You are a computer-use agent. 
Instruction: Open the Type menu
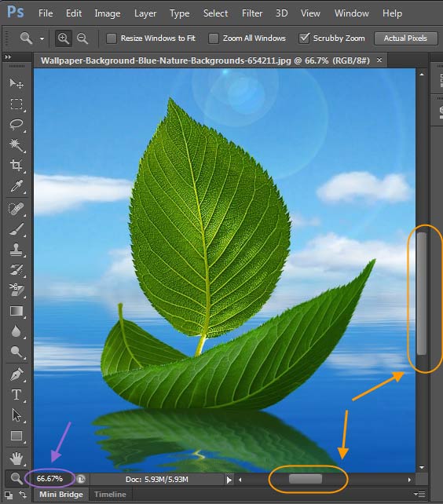pos(180,13)
